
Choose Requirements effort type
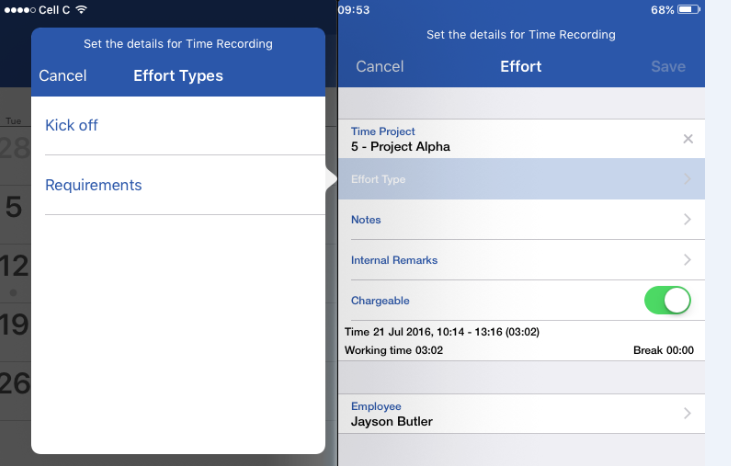pos(94,185)
